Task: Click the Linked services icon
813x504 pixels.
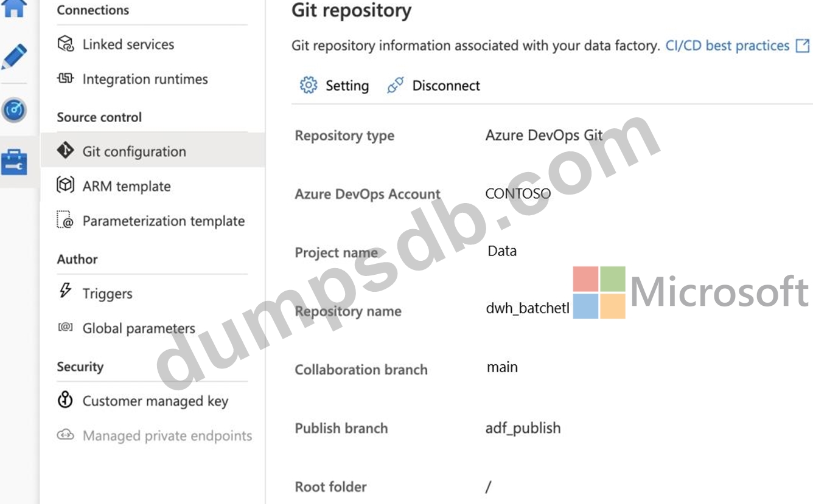Action: click(65, 44)
